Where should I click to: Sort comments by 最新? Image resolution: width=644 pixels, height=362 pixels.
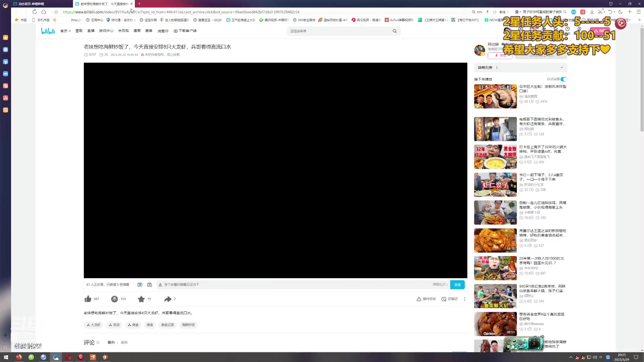point(124,343)
